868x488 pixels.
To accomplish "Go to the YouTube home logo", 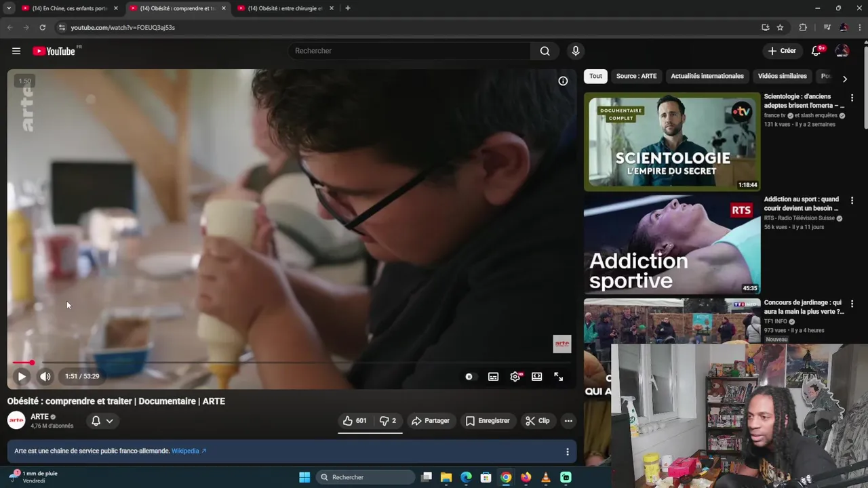I will point(54,51).
